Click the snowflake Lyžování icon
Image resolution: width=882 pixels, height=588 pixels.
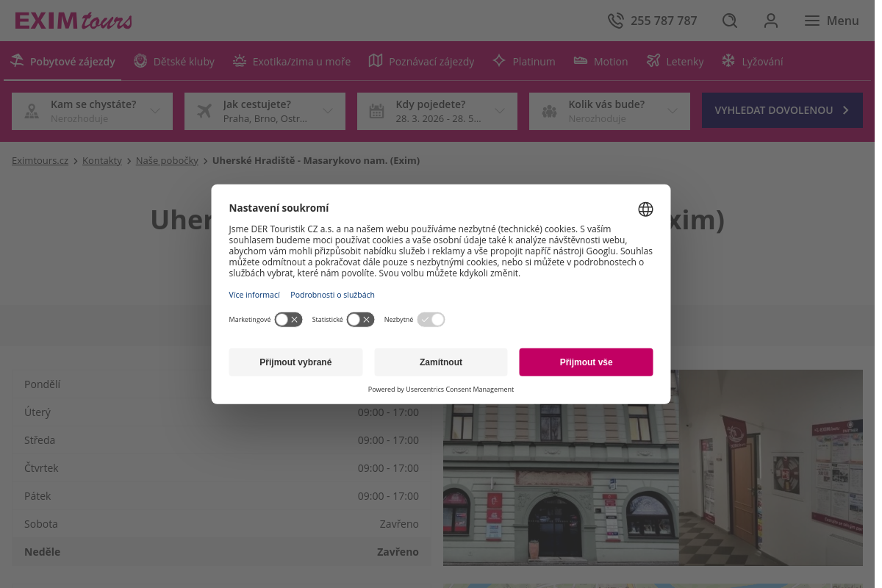coord(728,61)
